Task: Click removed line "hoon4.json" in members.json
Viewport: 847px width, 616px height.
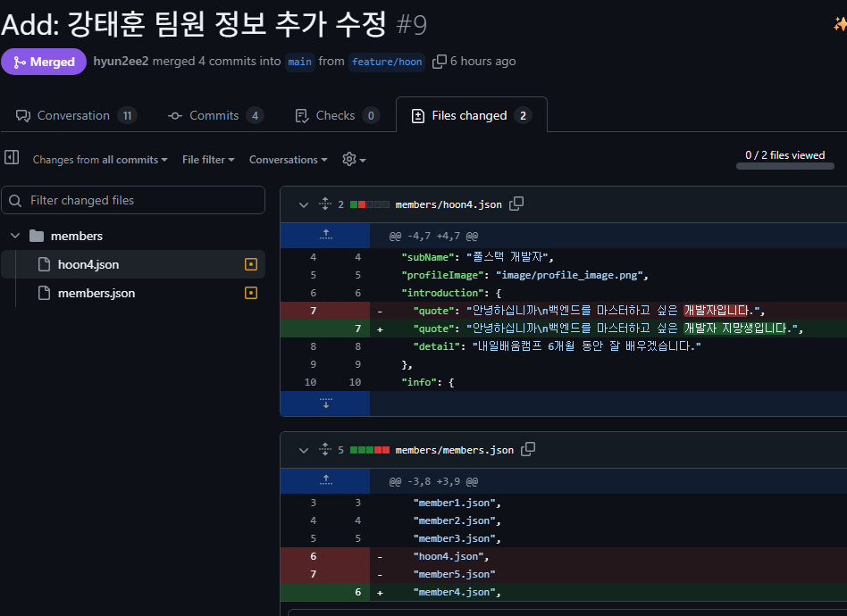Action: 564,556
